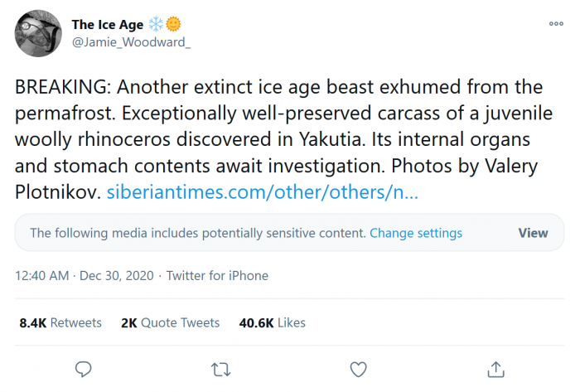
Task: Show the 40.6K Likes list
Action: click(x=273, y=322)
